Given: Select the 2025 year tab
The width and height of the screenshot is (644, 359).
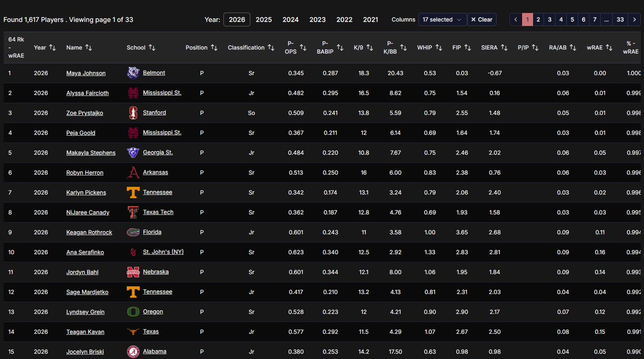Looking at the screenshot, I should tap(264, 19).
